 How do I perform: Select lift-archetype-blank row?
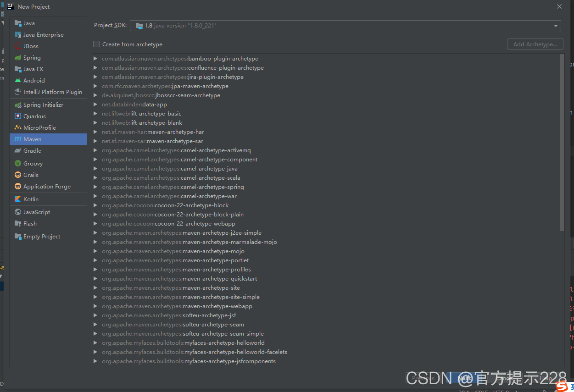[327, 123]
